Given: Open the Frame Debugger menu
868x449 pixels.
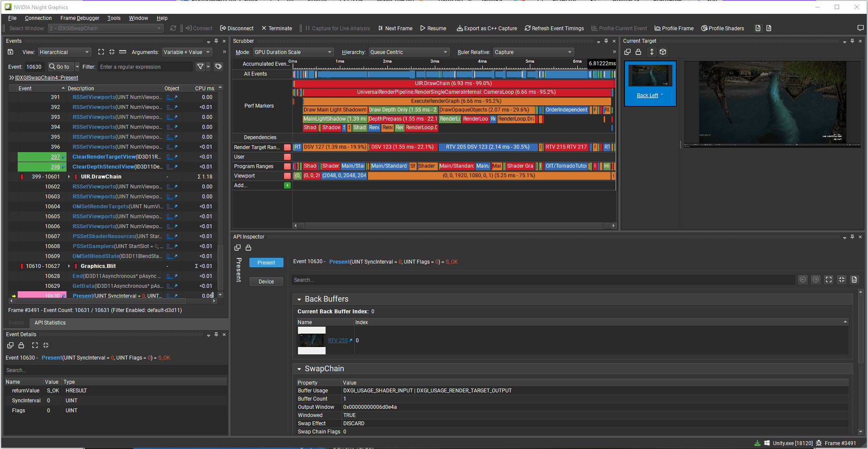Looking at the screenshot, I should click(79, 18).
